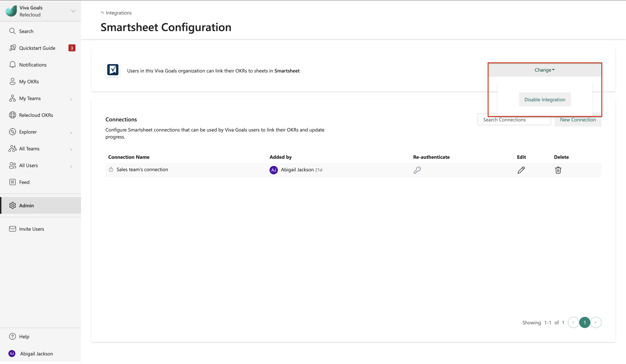Open Search from the sidebar

tap(26, 31)
